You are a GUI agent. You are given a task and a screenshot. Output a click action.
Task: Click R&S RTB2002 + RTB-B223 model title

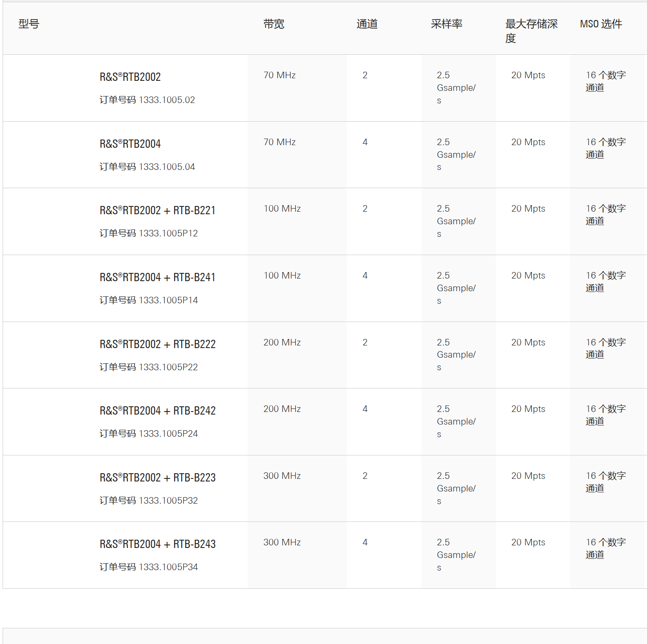157,478
